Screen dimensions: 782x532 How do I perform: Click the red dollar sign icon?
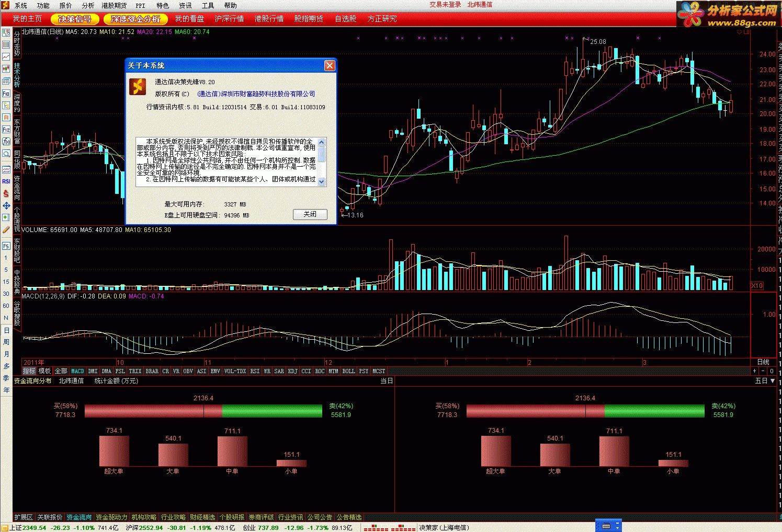coord(6,193)
